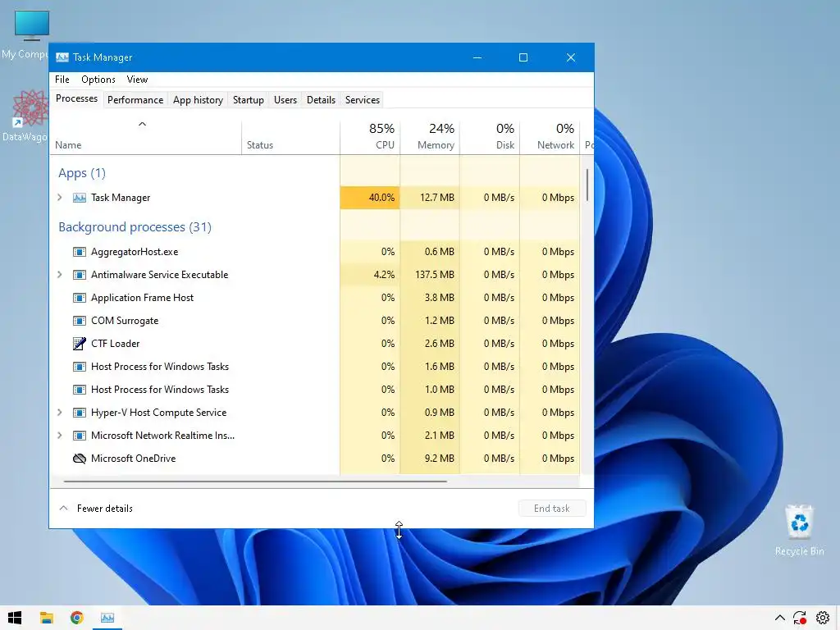Open the File menu

click(62, 80)
